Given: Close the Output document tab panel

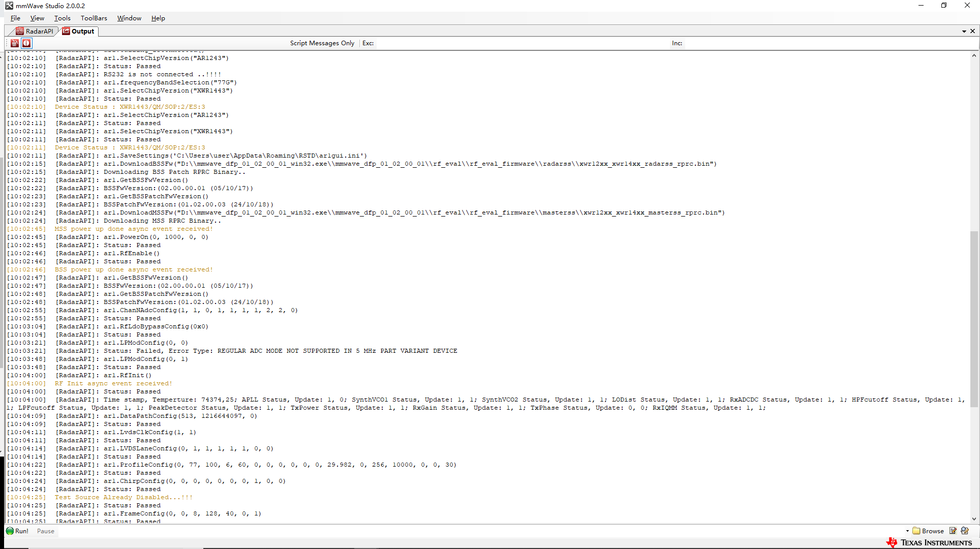Looking at the screenshot, I should tap(972, 31).
